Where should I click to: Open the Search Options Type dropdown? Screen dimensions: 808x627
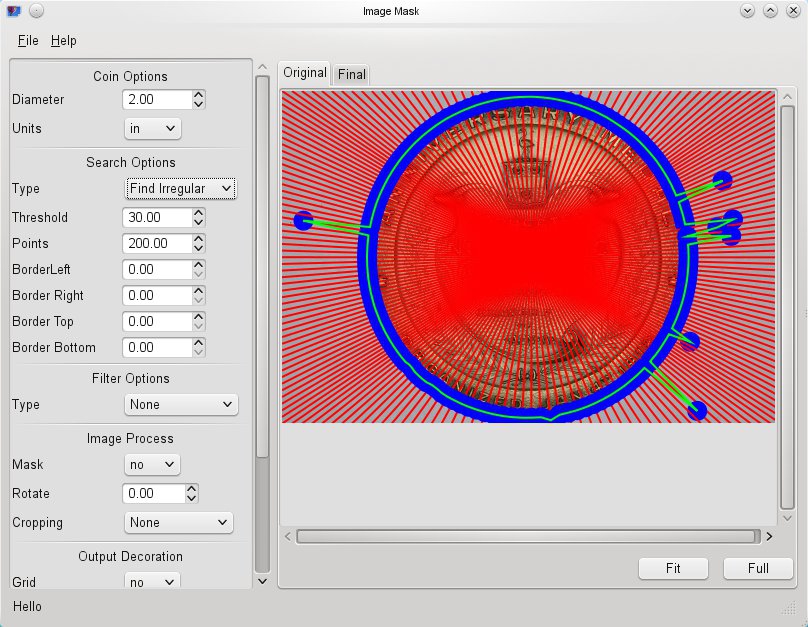(x=181, y=189)
